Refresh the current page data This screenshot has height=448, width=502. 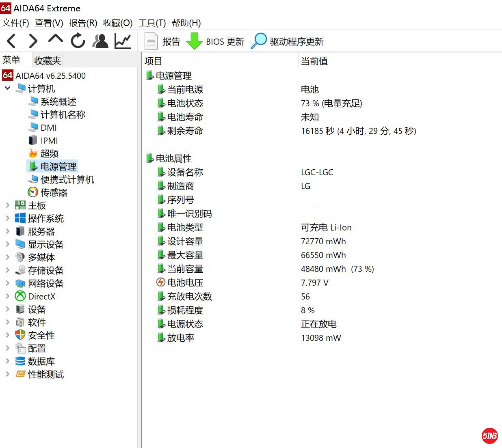(x=78, y=41)
